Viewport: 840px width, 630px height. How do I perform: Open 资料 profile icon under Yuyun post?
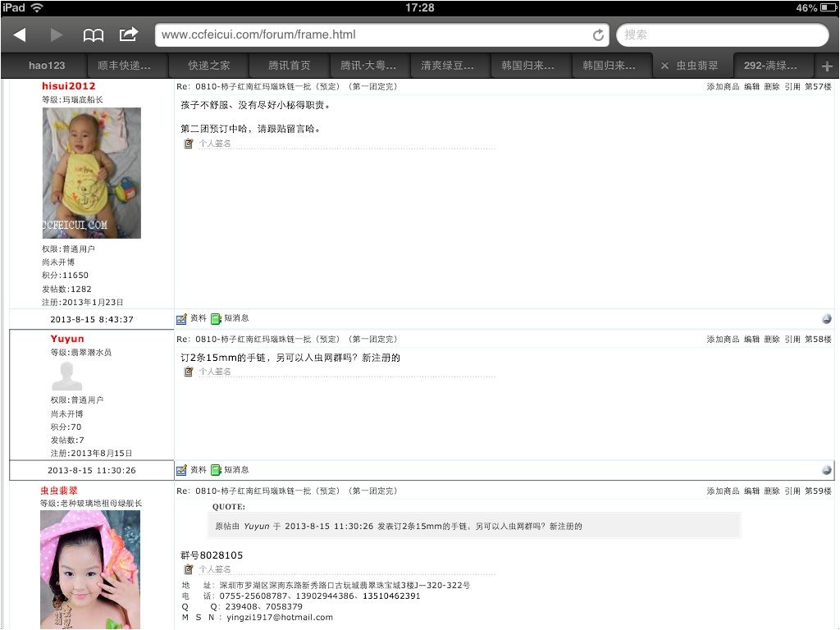(182, 470)
